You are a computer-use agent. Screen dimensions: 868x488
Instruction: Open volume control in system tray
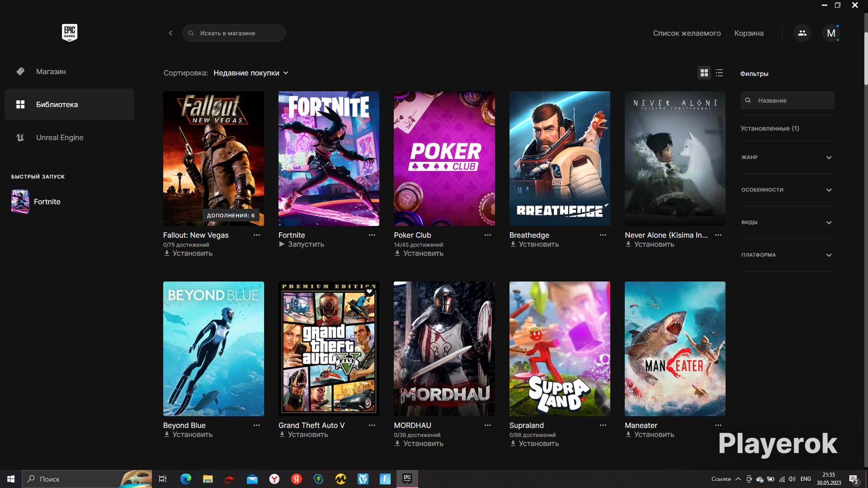click(x=792, y=479)
